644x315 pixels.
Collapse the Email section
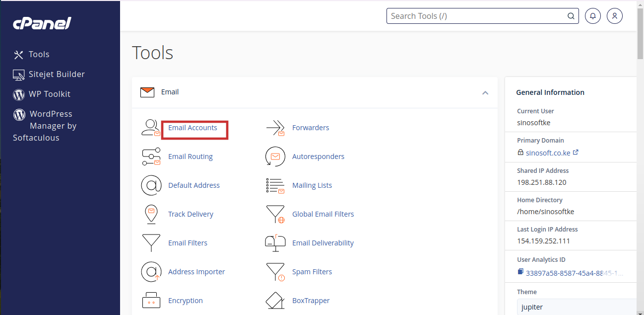pyautogui.click(x=485, y=93)
